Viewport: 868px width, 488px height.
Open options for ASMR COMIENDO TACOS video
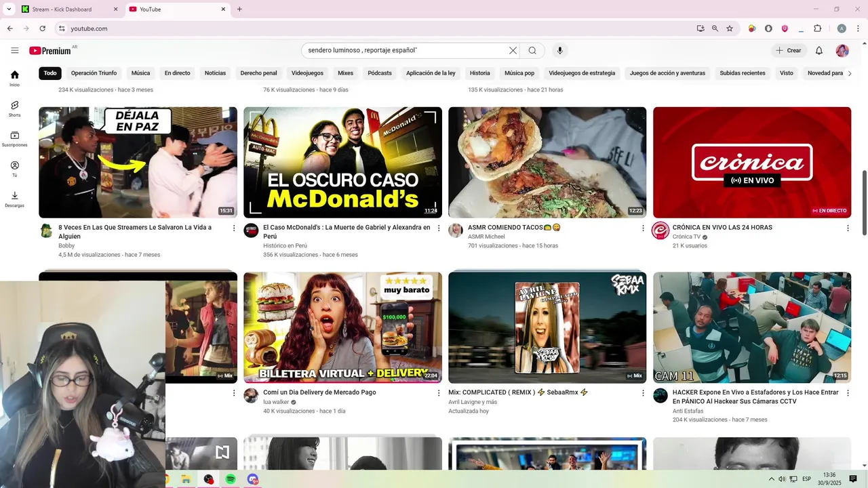point(644,228)
